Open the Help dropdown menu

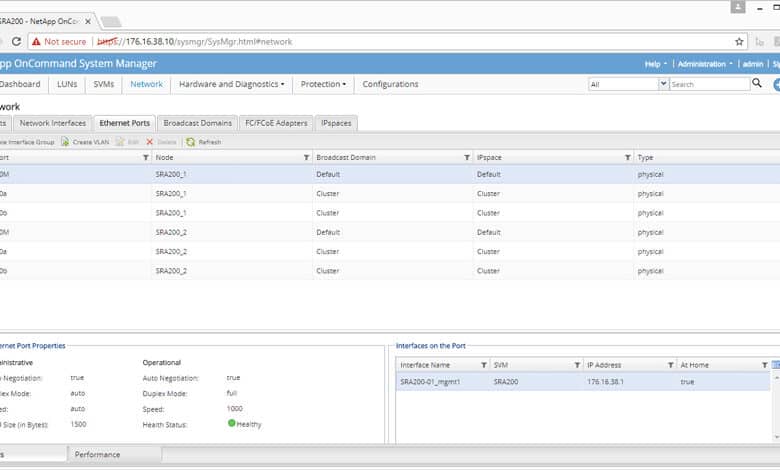point(656,64)
